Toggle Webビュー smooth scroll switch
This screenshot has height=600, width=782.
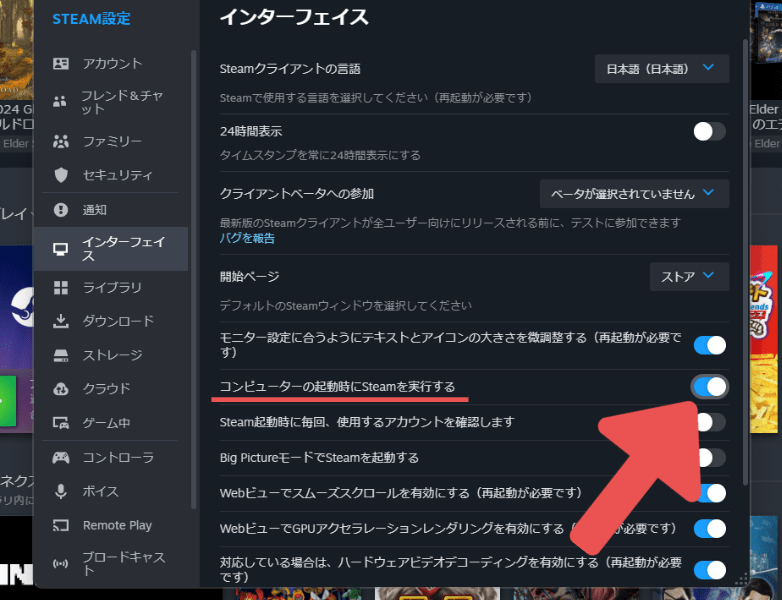pos(713,493)
